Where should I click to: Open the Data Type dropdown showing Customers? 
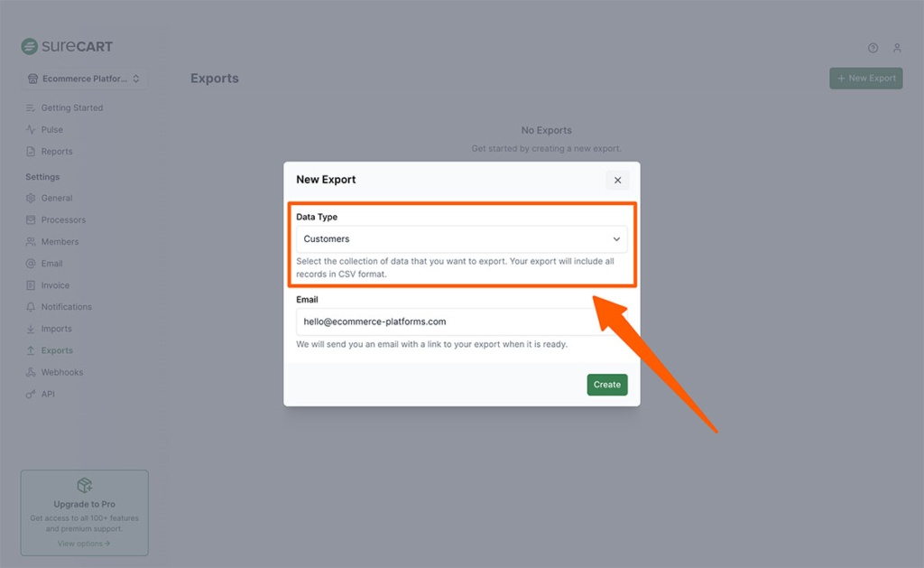(x=462, y=239)
